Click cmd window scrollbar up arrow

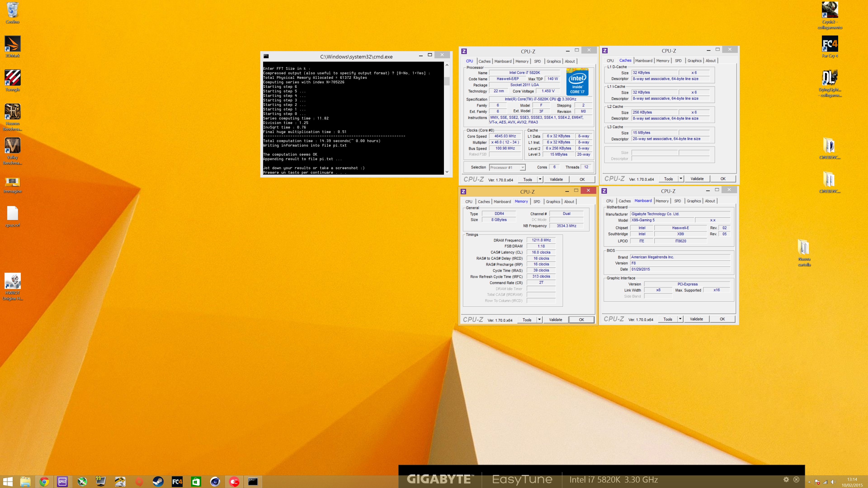447,65
